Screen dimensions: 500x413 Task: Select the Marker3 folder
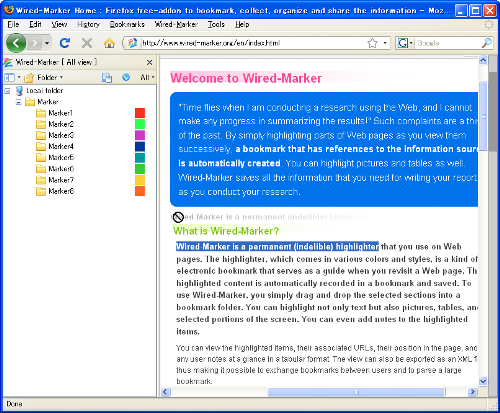click(x=61, y=135)
